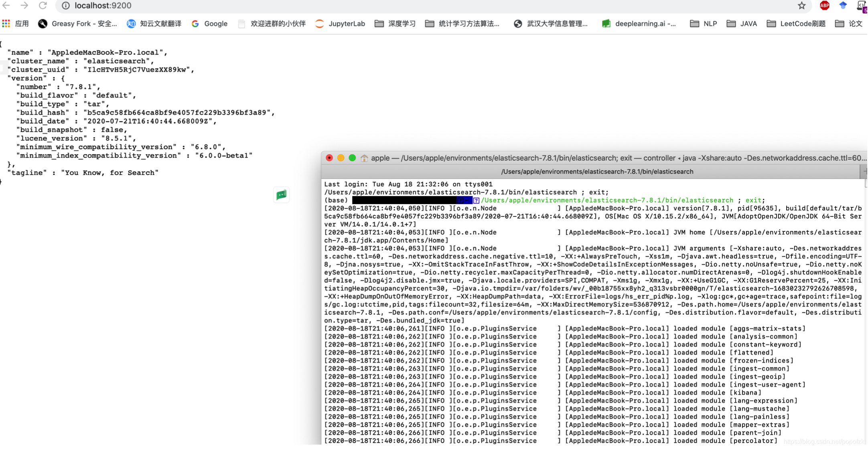Minimize the terminal with yellow button
The image size is (868, 449).
[x=341, y=158]
